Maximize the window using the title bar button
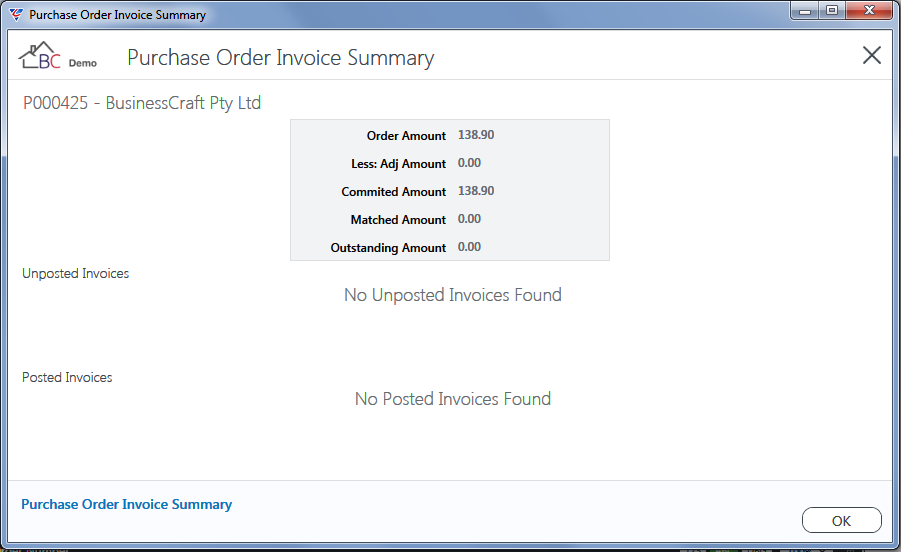Viewport: 901px width, 552px height. [x=831, y=11]
